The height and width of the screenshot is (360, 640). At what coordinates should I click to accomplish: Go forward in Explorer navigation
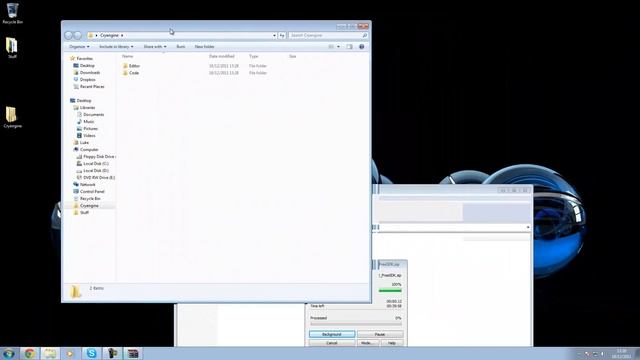[x=77, y=36]
